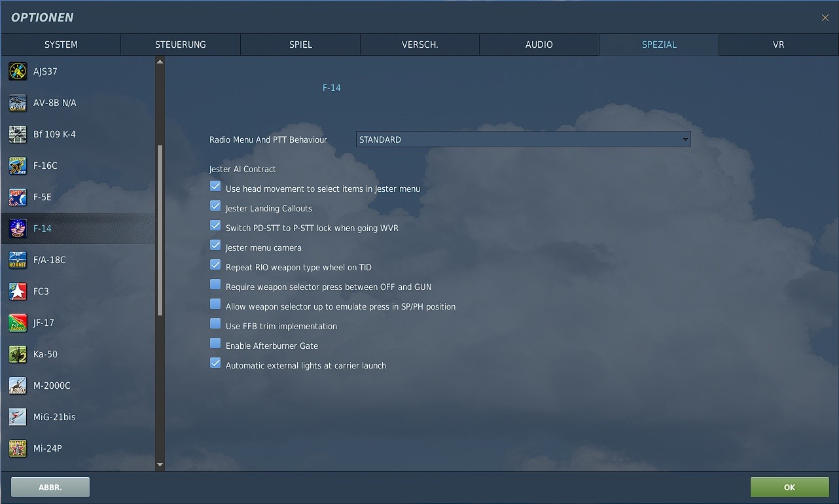Switch to the SYSTEM tab
The width and height of the screenshot is (839, 504).
tap(61, 45)
